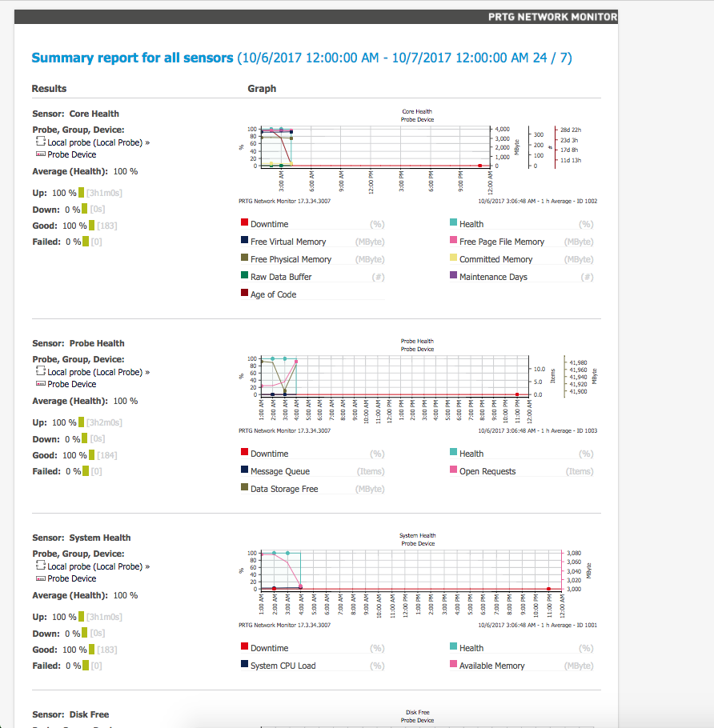Click the red Downtime swatch in Core Health legend
This screenshot has height=728, width=714.
pos(244,222)
